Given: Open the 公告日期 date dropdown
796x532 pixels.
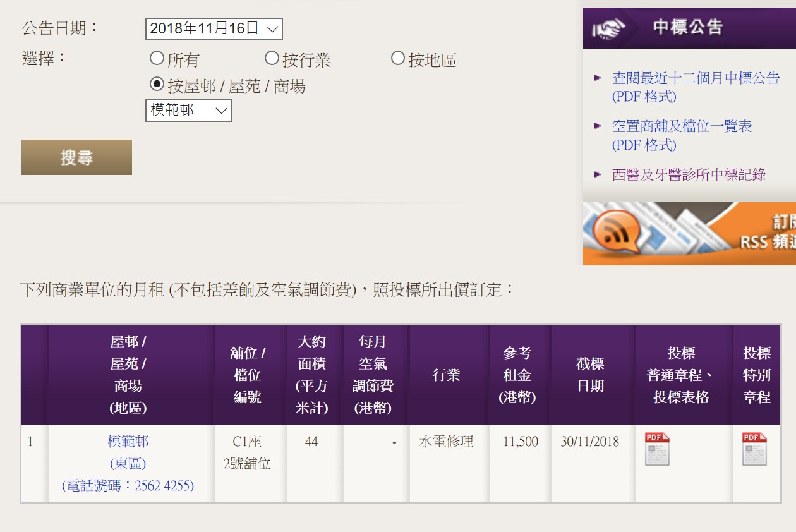Looking at the screenshot, I should coord(214,28).
